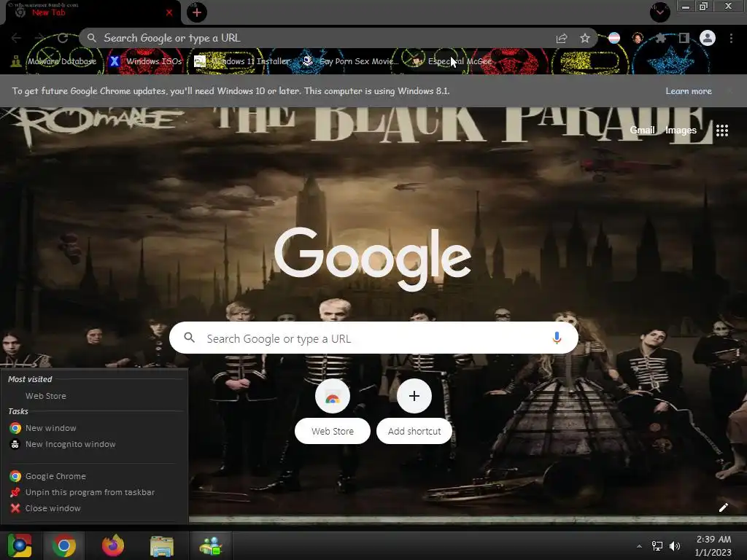This screenshot has height=560, width=747.
Task: Open a new tab with the plus button
Action: pos(197,12)
